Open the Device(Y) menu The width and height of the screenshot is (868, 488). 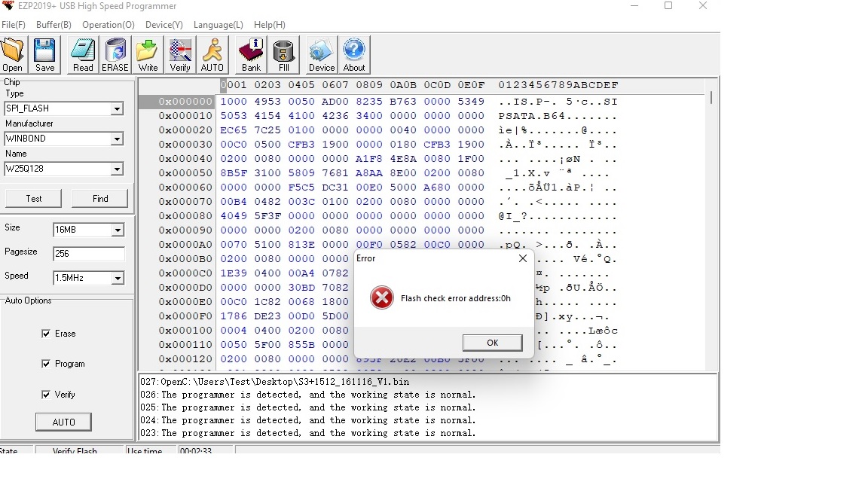point(164,25)
